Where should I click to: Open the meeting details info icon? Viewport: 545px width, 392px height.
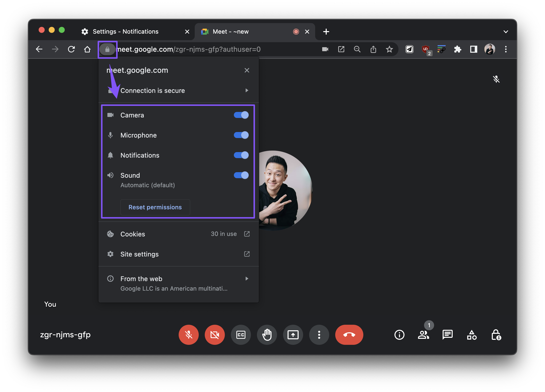click(x=399, y=335)
